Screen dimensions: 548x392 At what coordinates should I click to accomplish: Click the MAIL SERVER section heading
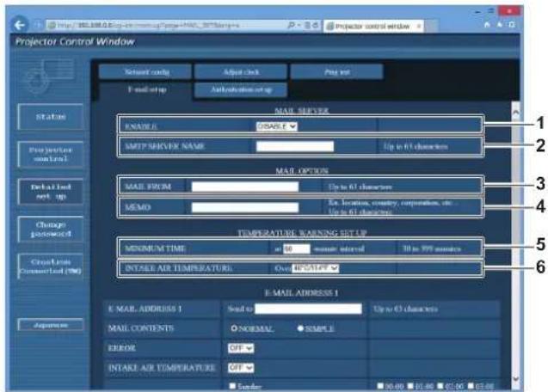pos(302,111)
